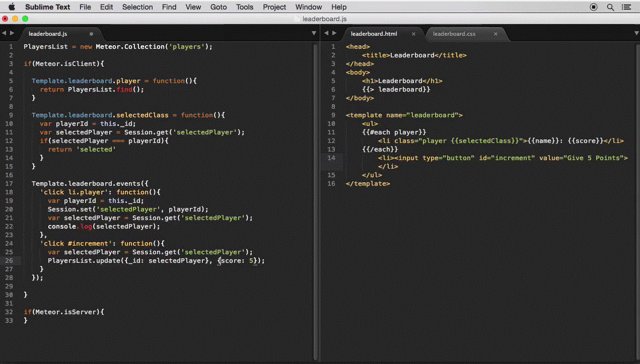Viewport: 640px width, 364px height.
Task: Click 'if(Meteor.isClient){' line
Action: point(64,63)
